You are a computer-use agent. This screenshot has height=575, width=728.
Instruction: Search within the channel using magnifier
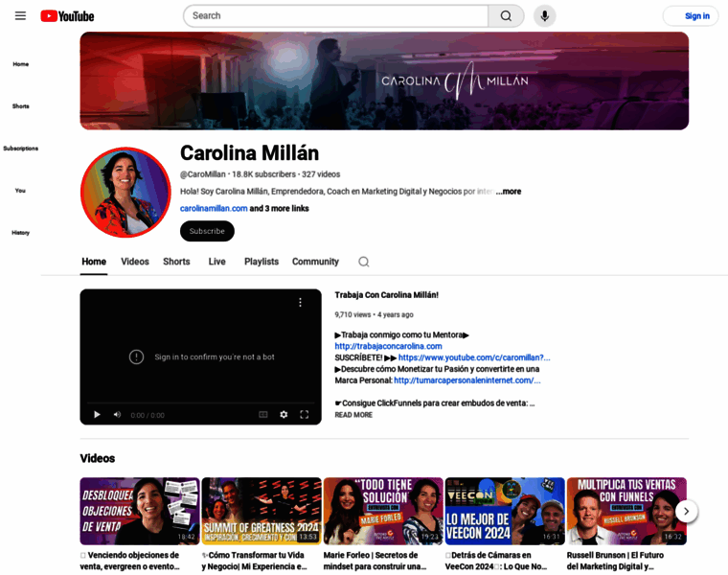(364, 262)
